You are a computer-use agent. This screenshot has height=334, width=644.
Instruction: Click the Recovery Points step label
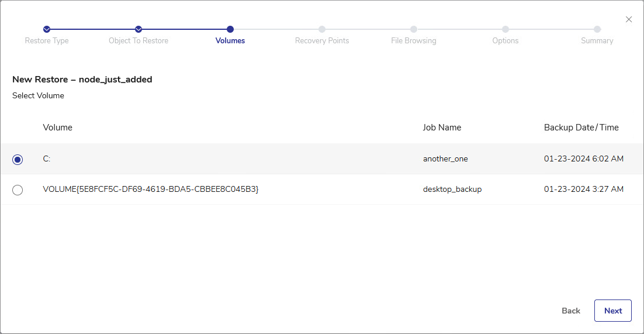coord(322,41)
